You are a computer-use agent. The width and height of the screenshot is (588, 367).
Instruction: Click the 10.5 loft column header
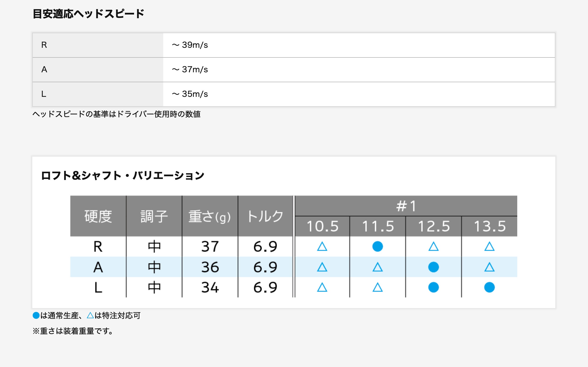pos(322,226)
